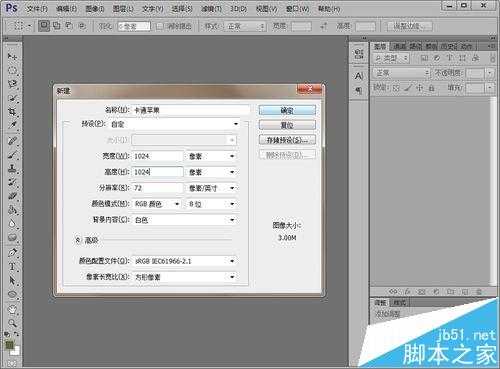Select the Eraser tool
500x369 pixels.
click(12, 196)
